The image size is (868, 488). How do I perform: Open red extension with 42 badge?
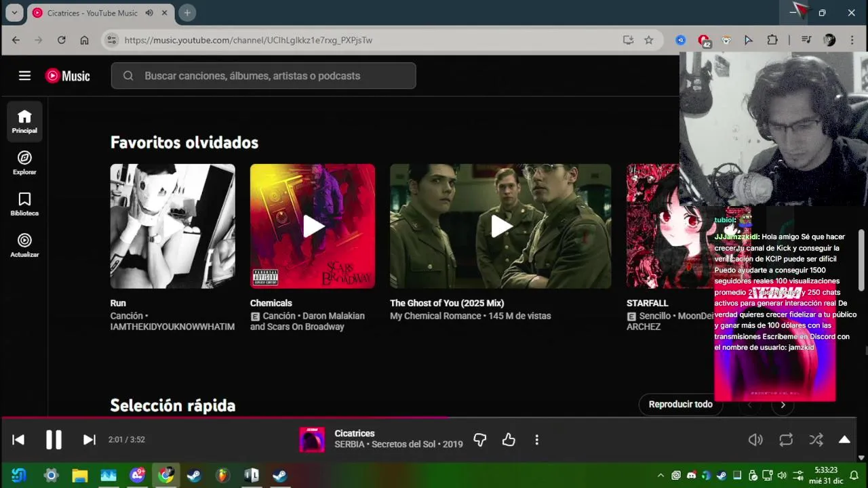pyautogui.click(x=704, y=41)
